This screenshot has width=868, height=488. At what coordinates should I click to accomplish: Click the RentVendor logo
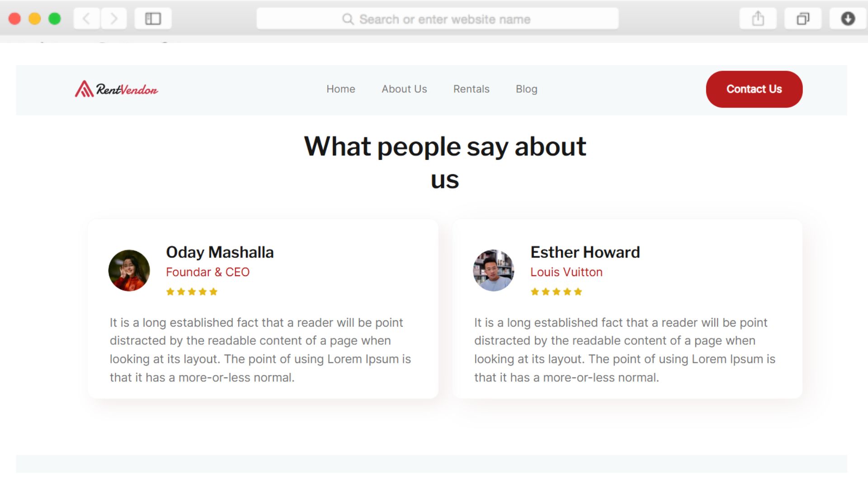[117, 89]
